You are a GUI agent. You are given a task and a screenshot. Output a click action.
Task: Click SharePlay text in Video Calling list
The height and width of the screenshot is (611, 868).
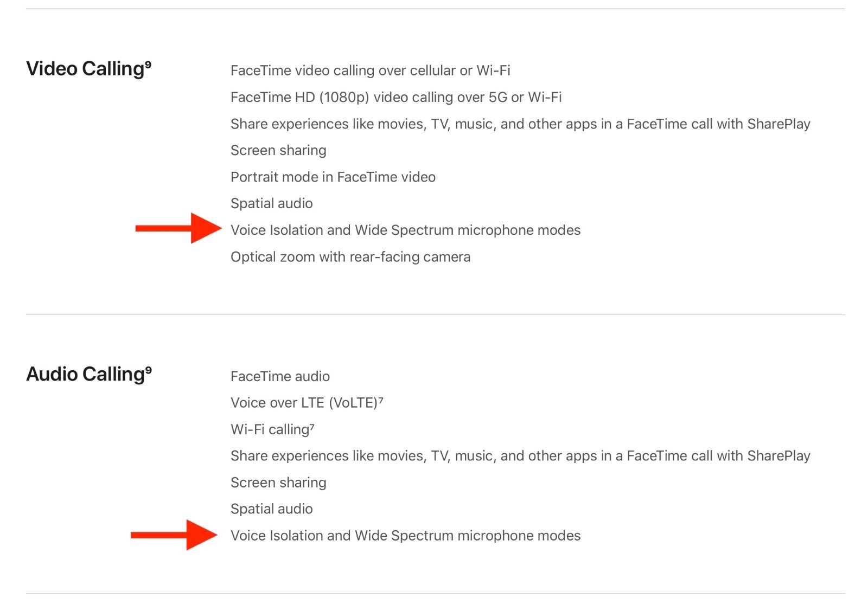[x=778, y=124]
